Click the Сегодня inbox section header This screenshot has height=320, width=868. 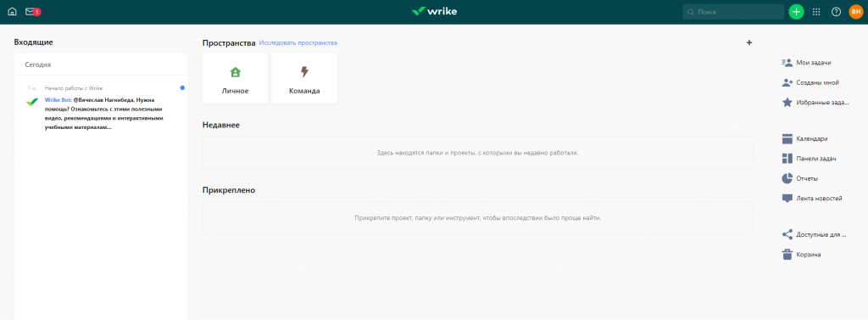pos(38,65)
